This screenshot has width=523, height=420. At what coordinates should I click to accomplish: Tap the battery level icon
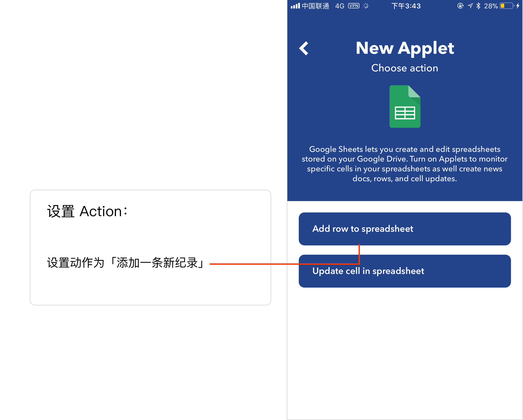coord(507,6)
